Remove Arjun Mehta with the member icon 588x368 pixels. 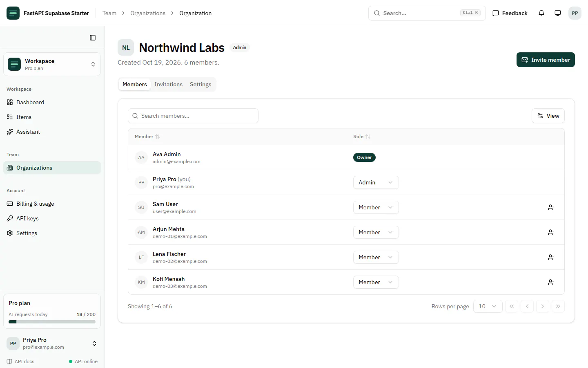(x=551, y=232)
